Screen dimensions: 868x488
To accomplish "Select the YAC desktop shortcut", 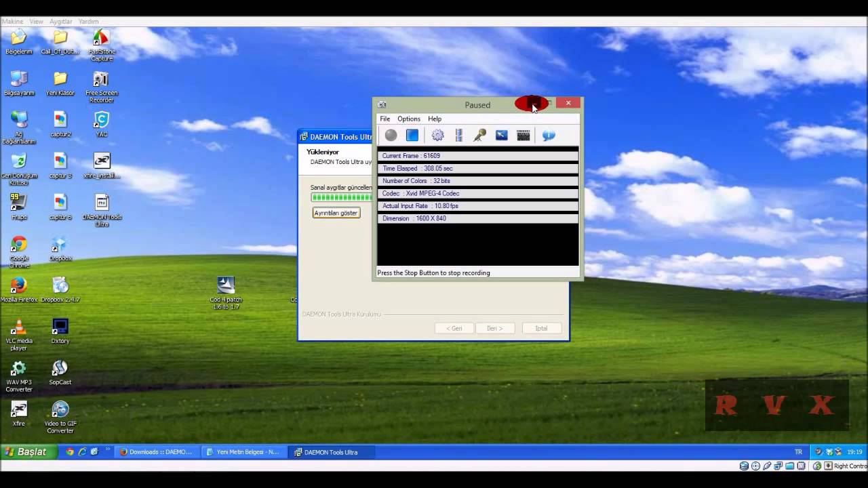I will pyautogui.click(x=101, y=125).
